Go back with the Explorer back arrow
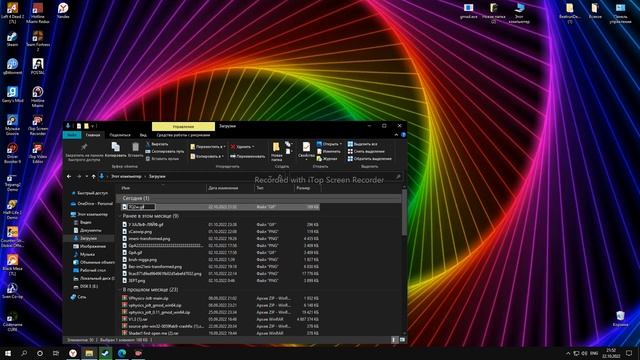640x360 pixels. [x=69, y=176]
